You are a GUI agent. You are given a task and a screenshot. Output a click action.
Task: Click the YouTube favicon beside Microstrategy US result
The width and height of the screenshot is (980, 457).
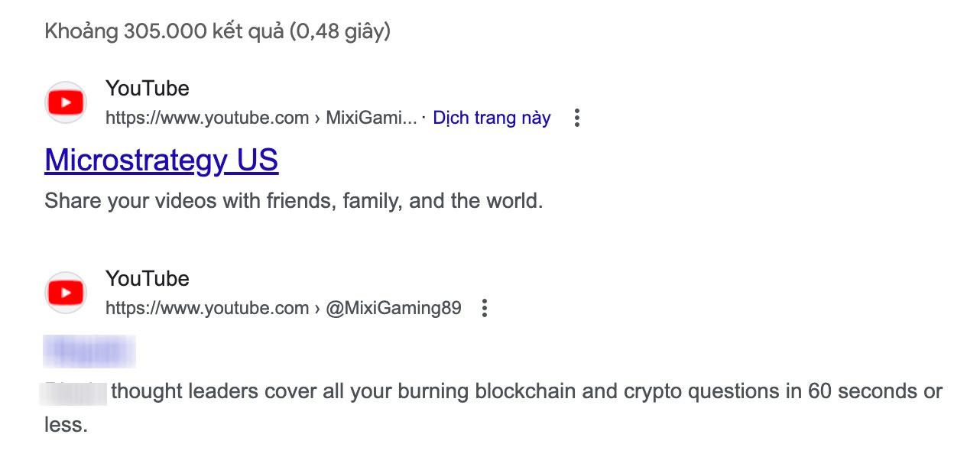pyautogui.click(x=66, y=102)
